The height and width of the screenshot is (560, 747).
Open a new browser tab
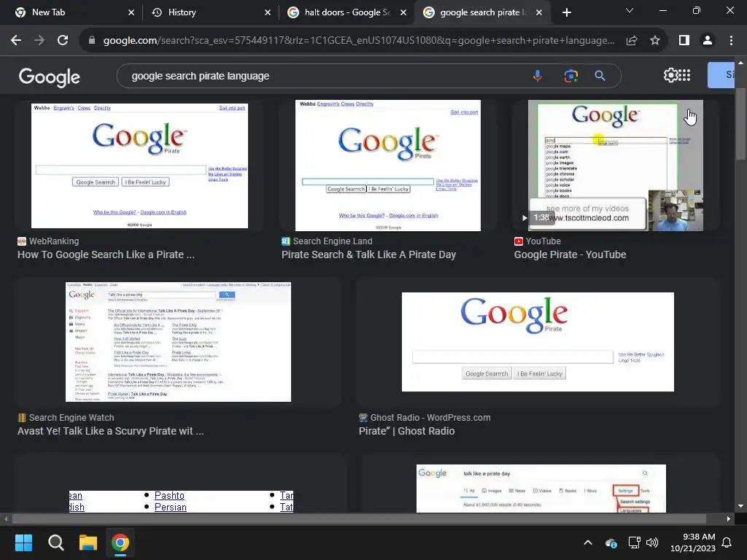566,12
